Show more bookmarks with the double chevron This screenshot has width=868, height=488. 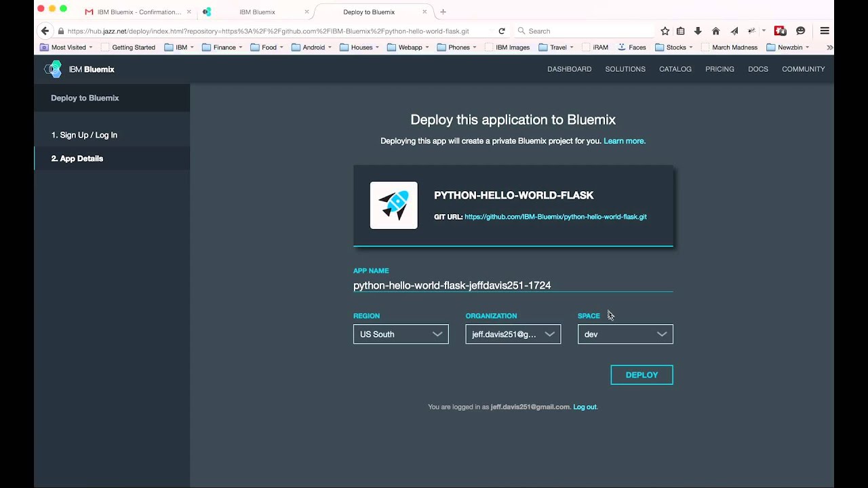(x=829, y=47)
